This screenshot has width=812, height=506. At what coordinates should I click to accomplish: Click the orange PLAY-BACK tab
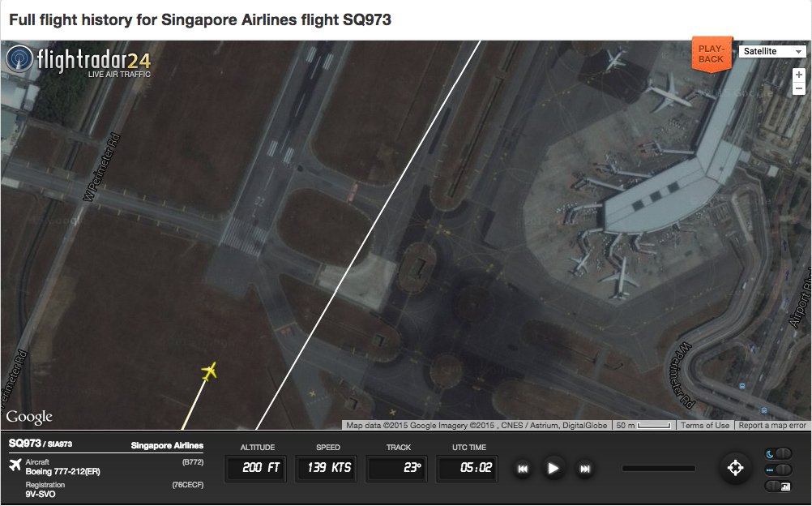coord(712,54)
